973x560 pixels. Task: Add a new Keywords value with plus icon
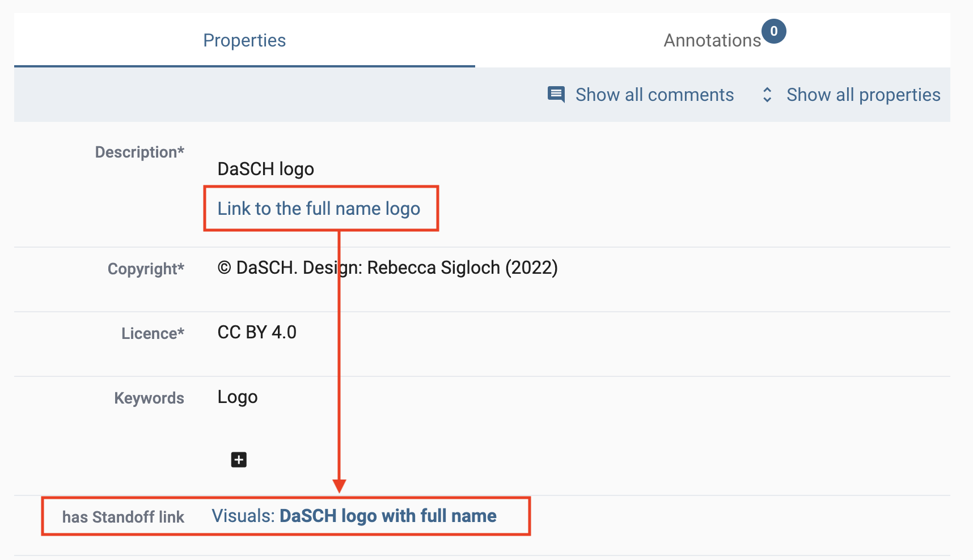(x=239, y=460)
